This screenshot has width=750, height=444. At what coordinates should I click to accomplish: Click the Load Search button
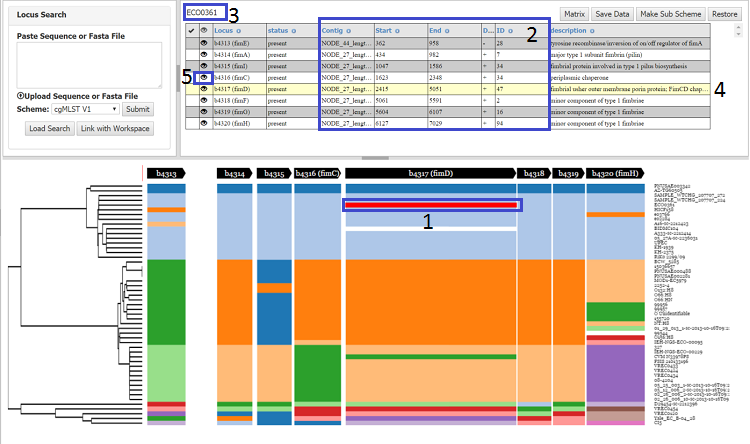pyautogui.click(x=50, y=128)
